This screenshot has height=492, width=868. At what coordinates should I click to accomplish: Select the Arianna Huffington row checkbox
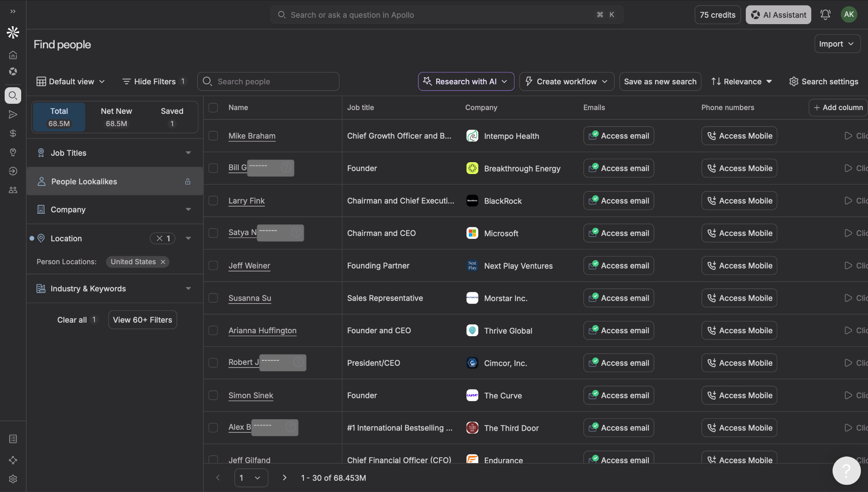(213, 330)
